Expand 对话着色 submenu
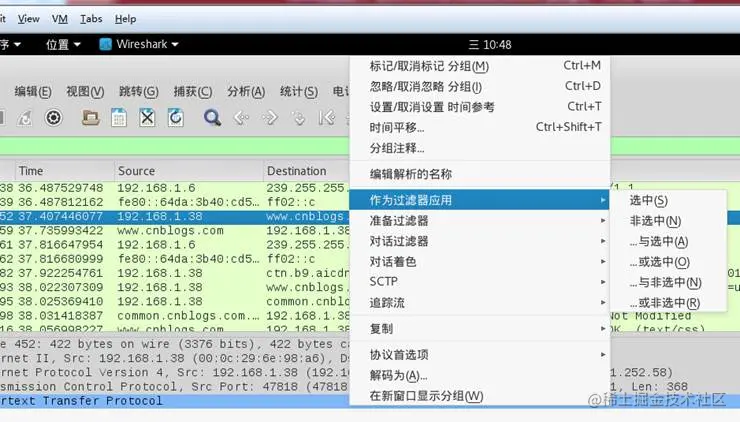 click(x=480, y=262)
